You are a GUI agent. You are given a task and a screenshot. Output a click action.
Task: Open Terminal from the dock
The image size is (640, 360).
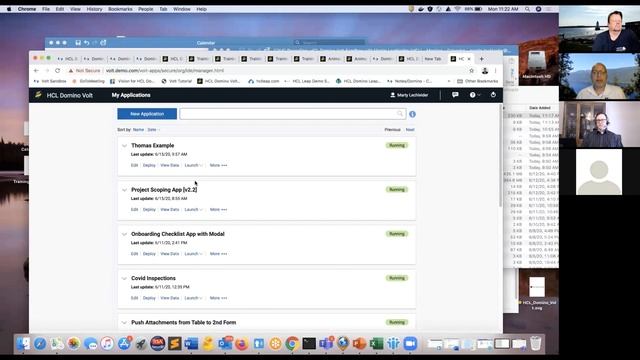309,343
